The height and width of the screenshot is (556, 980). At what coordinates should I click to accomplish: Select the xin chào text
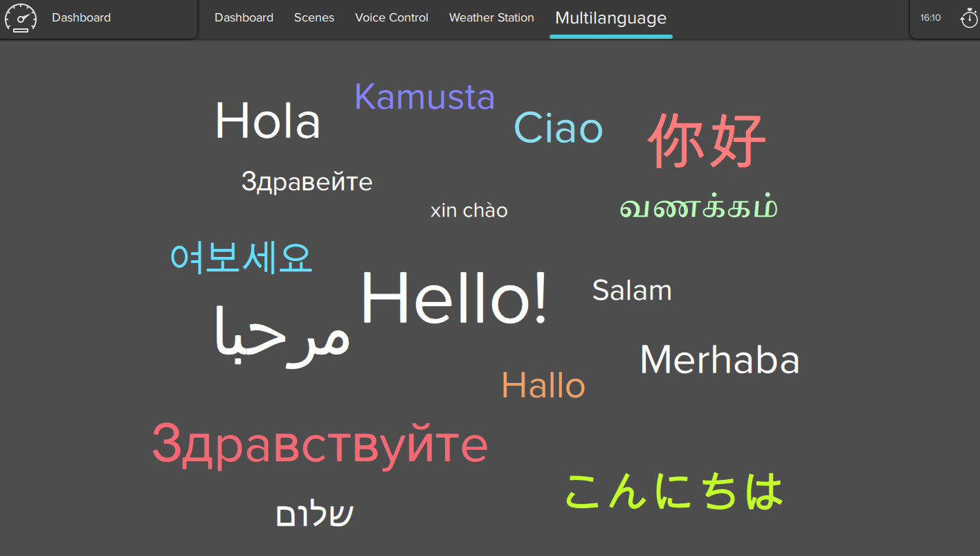coord(469,210)
